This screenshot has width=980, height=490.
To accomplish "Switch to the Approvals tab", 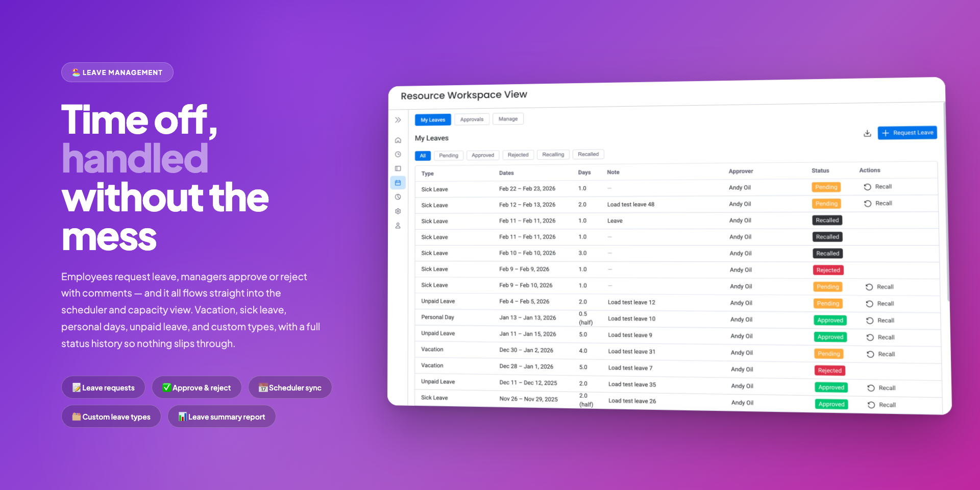I will coord(472,119).
